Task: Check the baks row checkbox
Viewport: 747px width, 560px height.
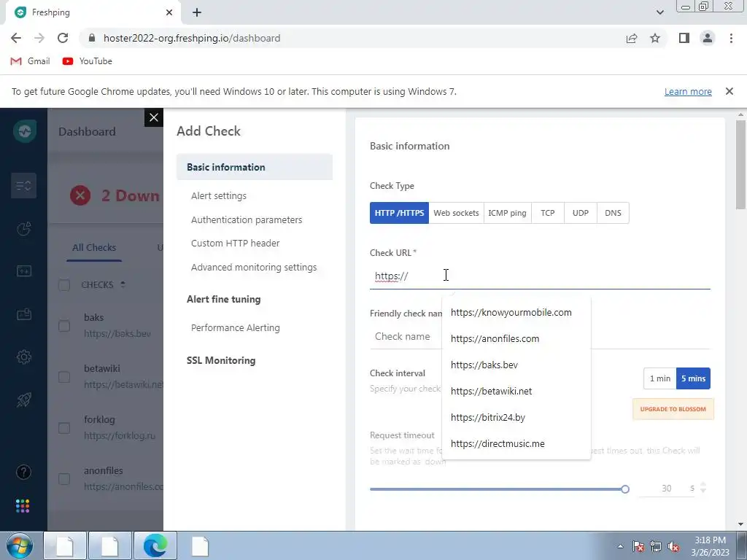Action: tap(64, 326)
